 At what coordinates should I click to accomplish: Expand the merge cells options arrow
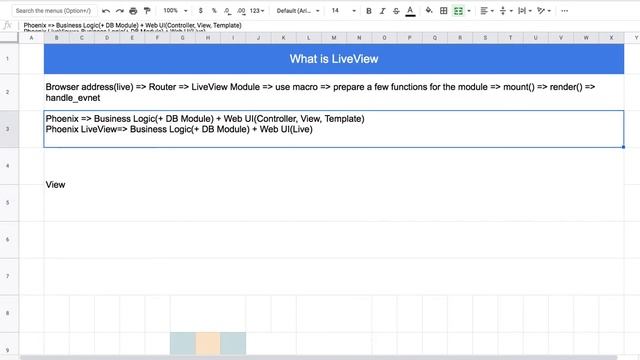pos(469,11)
